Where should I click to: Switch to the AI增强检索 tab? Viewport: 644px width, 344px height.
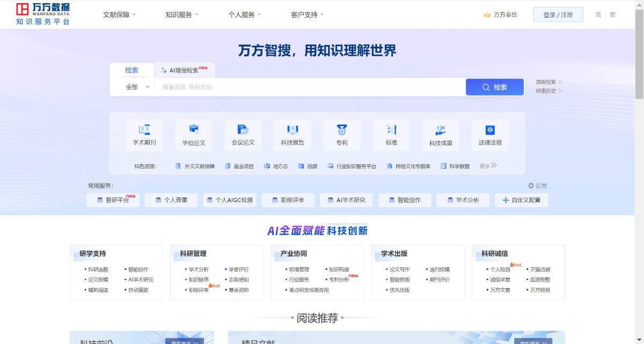pyautogui.click(x=184, y=70)
